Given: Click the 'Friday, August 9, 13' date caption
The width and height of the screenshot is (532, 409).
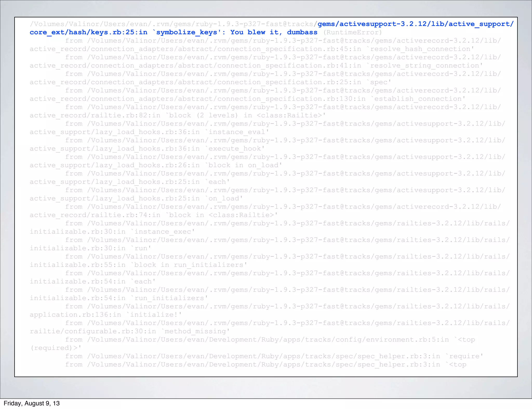Looking at the screenshot, I should (x=32, y=403).
